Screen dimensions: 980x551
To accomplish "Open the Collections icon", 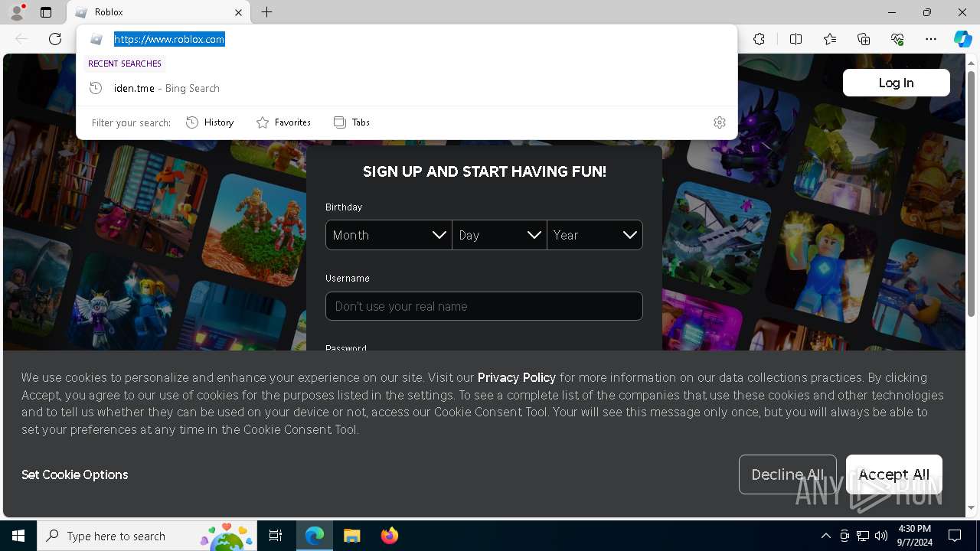I will pyautogui.click(x=864, y=39).
